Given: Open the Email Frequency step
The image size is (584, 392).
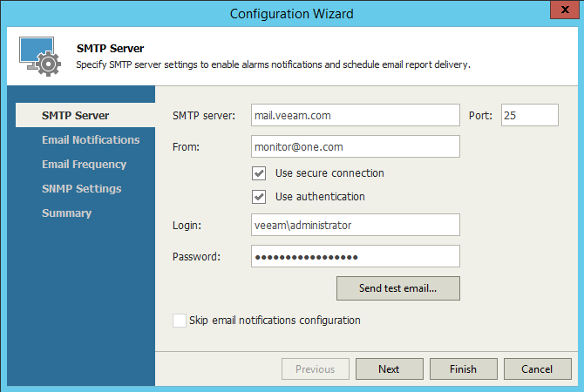Looking at the screenshot, I should (x=84, y=164).
